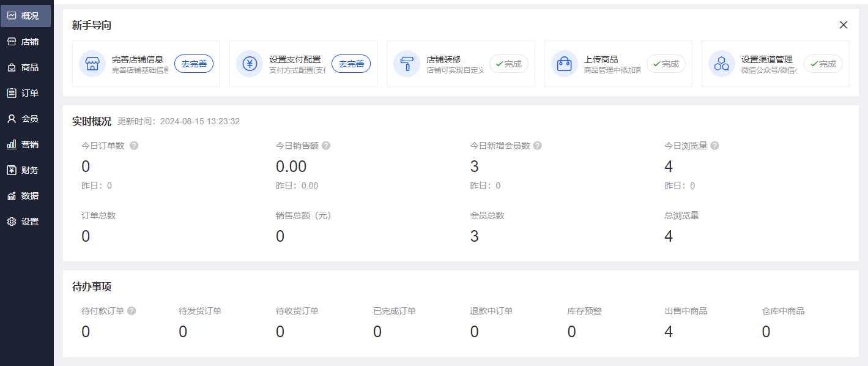Open the 财务 section in the sidebar

pos(27,170)
